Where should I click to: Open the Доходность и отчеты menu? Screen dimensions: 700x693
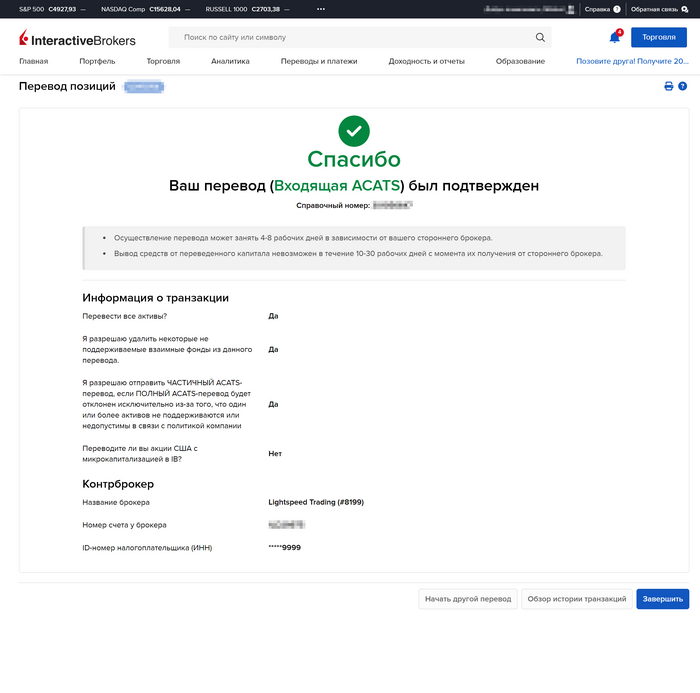click(x=426, y=61)
